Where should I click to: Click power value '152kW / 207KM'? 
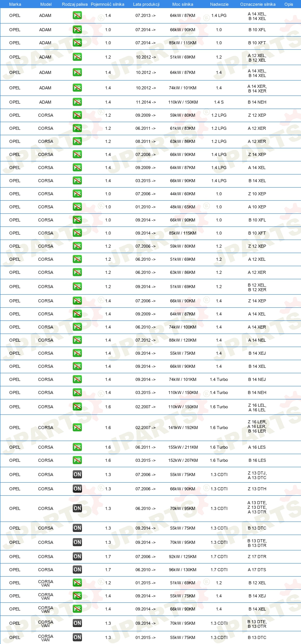pos(183,460)
